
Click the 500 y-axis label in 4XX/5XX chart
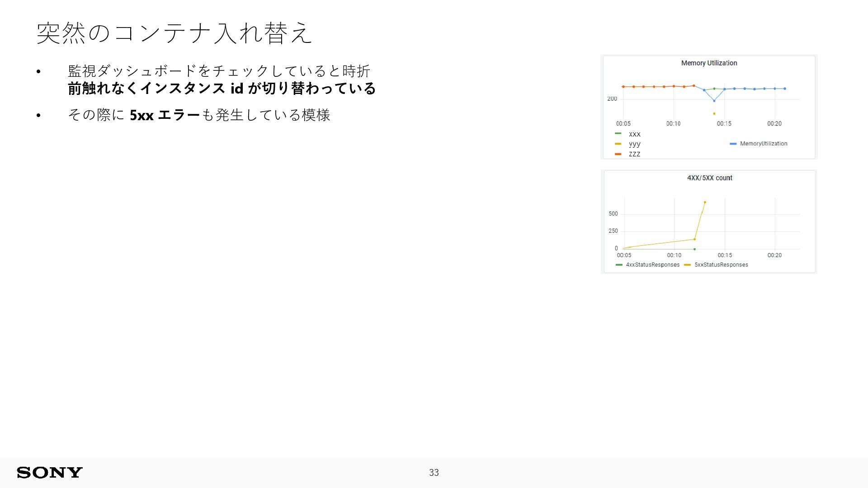613,214
